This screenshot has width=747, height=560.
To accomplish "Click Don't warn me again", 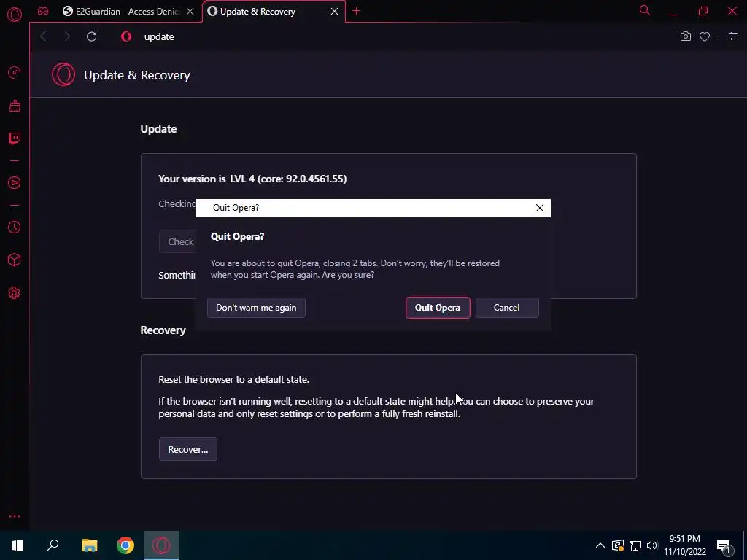I will [x=256, y=308].
